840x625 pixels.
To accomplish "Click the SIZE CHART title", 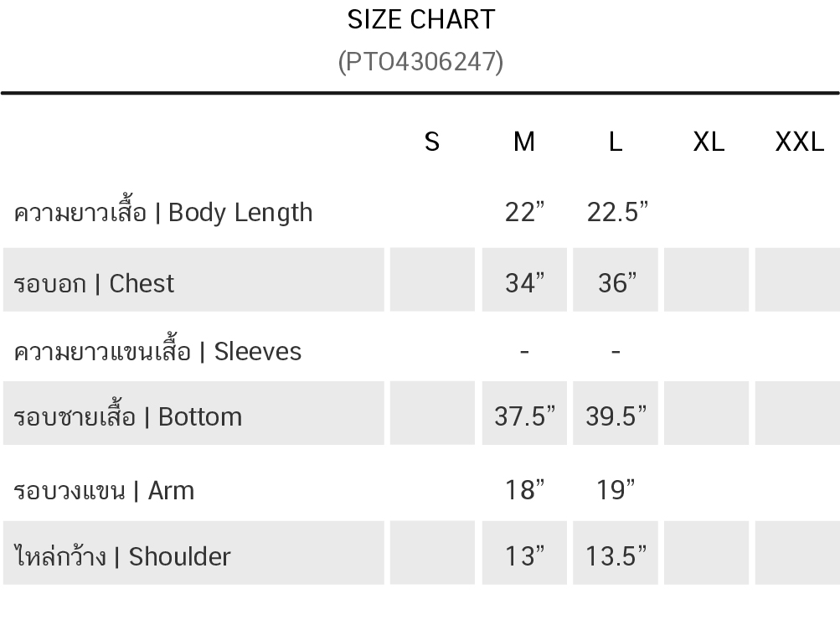I will (x=421, y=20).
